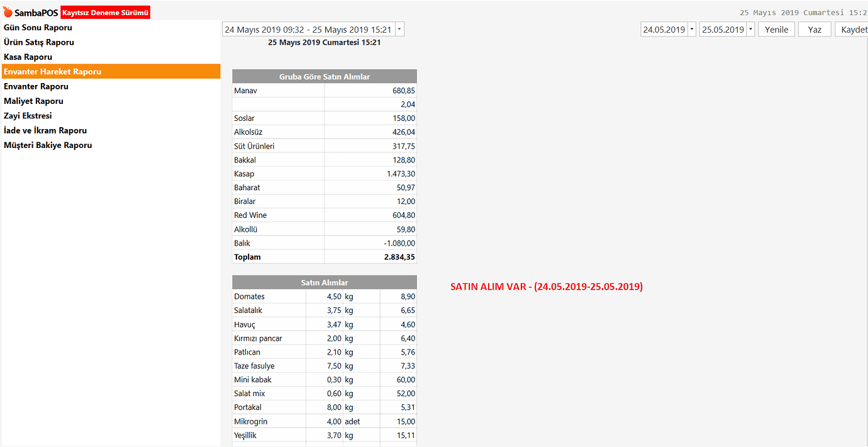Click the Yenile refresh button

(x=776, y=30)
